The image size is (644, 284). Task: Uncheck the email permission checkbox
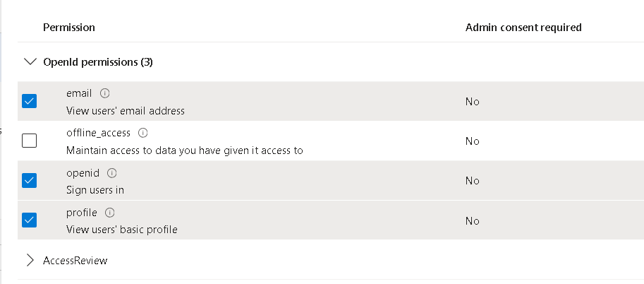[29, 101]
